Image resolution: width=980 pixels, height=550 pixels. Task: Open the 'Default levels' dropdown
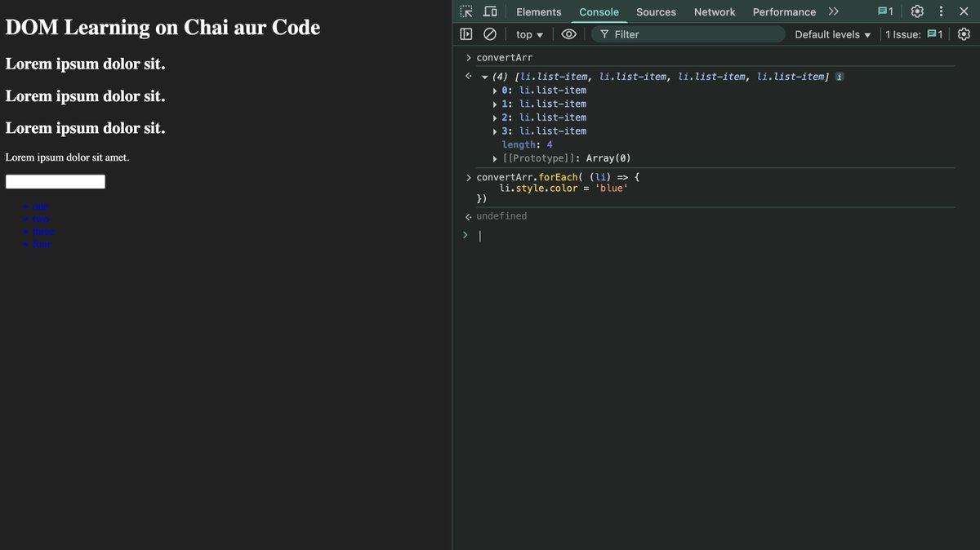click(x=832, y=34)
